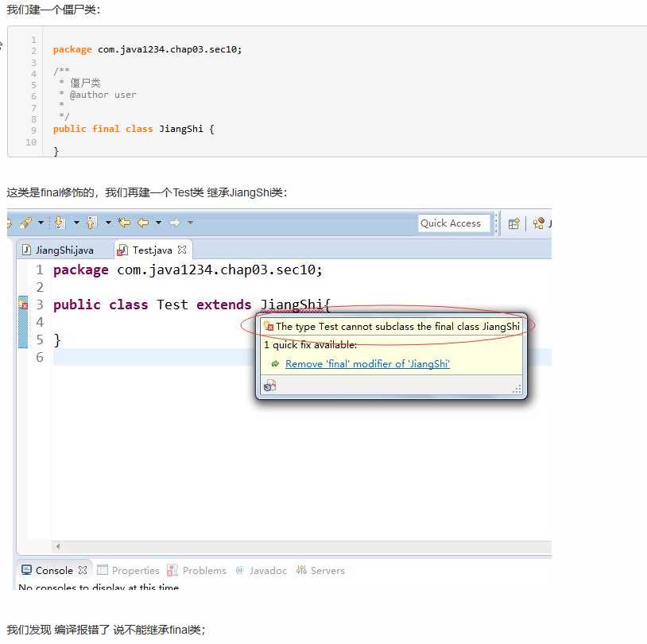This screenshot has height=644, width=647.
Task: Click the Back navigation arrow icon
Action: 143,223
